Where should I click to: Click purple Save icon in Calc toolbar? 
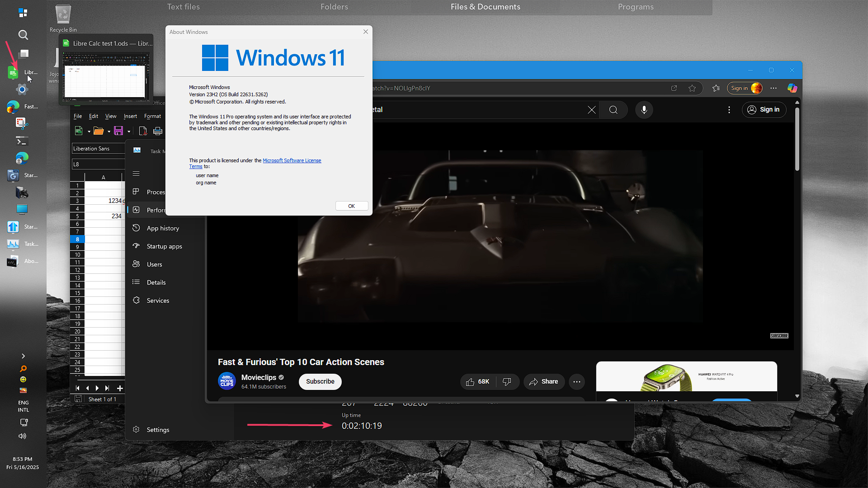click(118, 131)
